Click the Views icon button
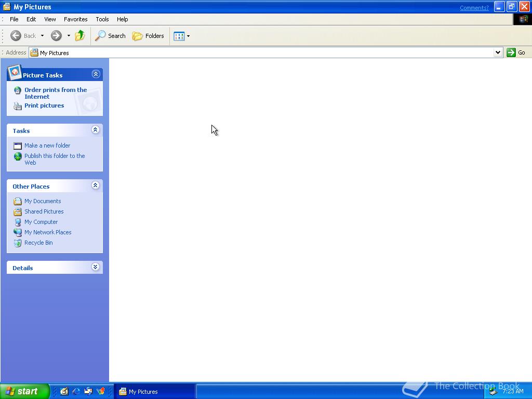Screen dimensions: 532x399 coord(179,36)
